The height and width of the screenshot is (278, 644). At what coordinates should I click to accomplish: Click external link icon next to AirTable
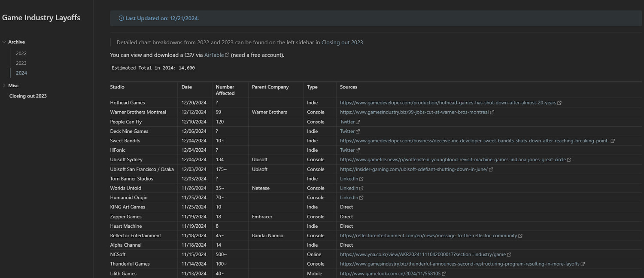[227, 55]
